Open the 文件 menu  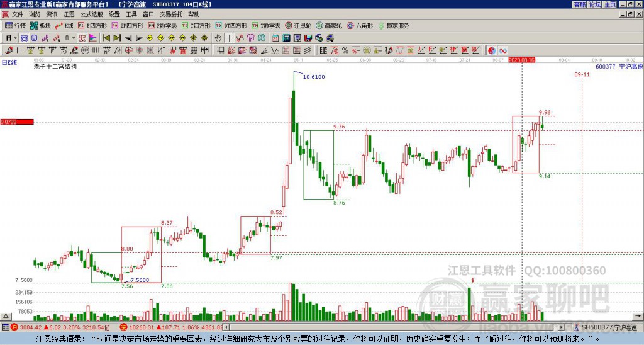[x=18, y=14]
